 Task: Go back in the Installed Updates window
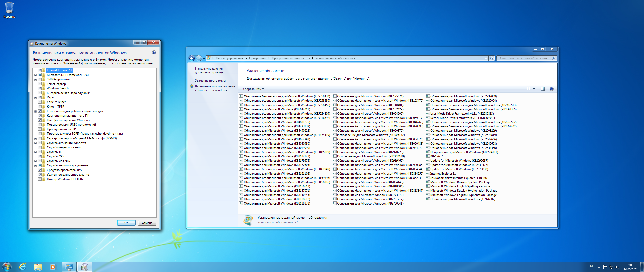coord(192,58)
